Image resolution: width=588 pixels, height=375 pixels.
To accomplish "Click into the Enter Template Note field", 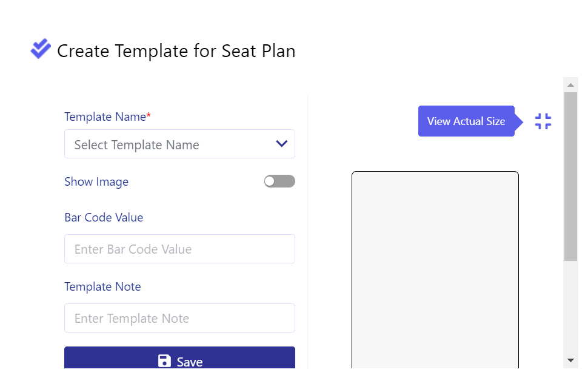I will pos(179,318).
